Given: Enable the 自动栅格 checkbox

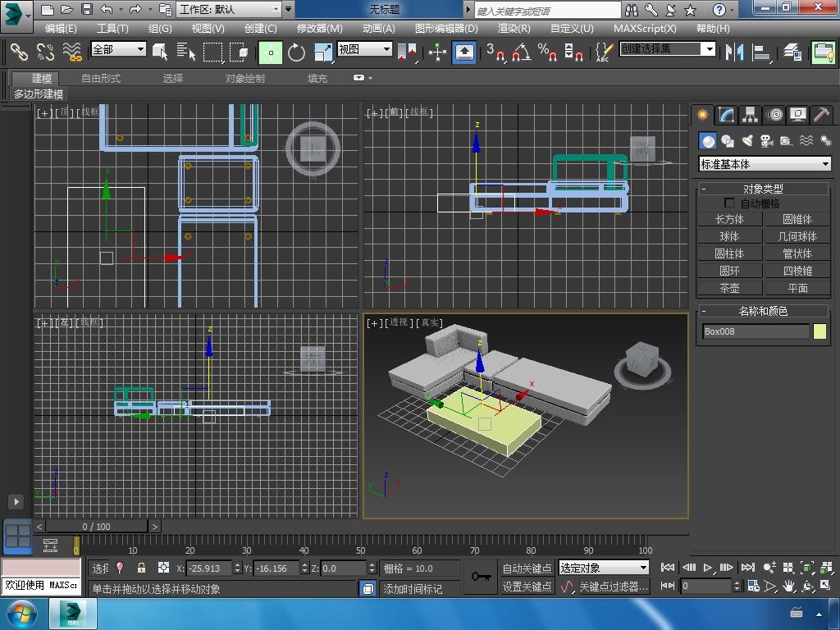Looking at the screenshot, I should click(729, 203).
